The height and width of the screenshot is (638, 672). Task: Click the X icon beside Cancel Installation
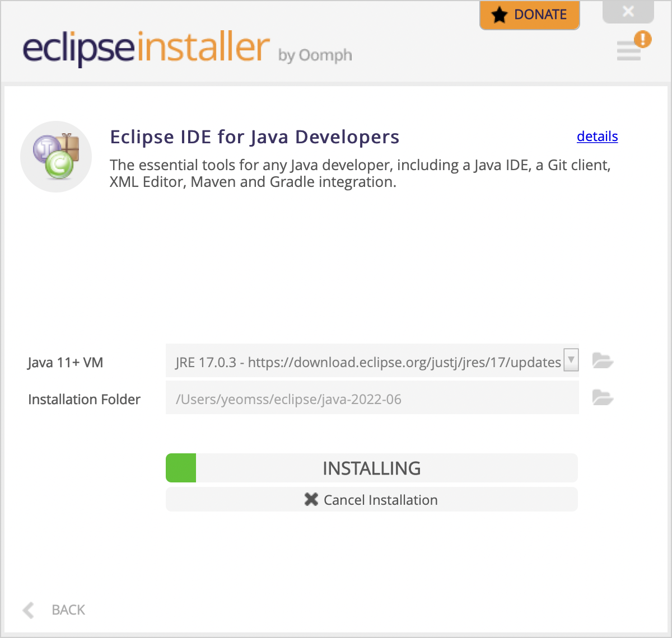(311, 499)
